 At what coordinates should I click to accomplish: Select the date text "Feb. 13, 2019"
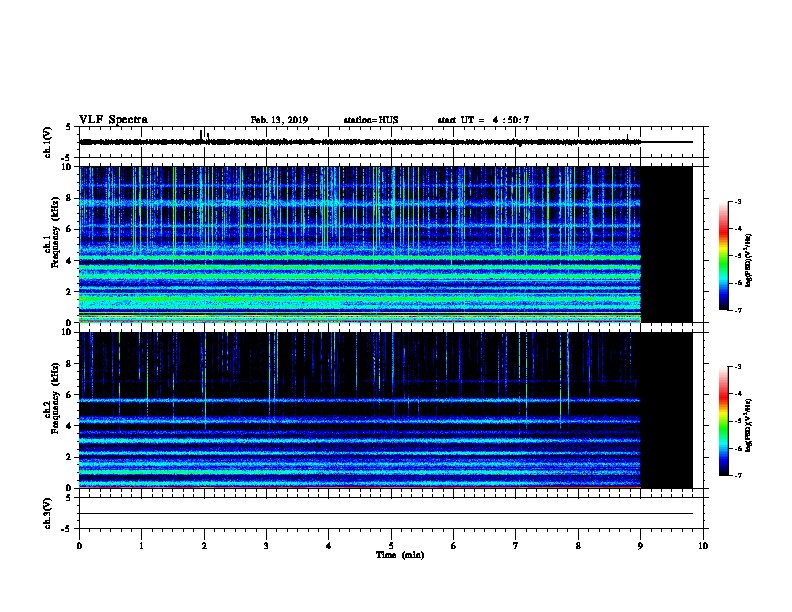[x=279, y=120]
